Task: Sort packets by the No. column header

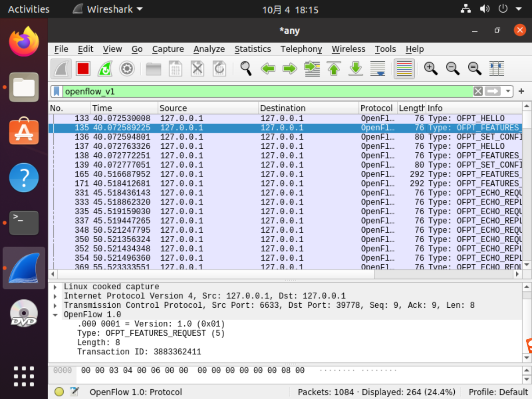Action: (x=70, y=108)
